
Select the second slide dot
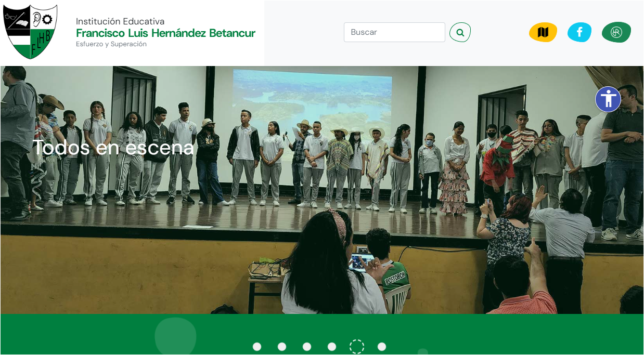[x=282, y=347]
